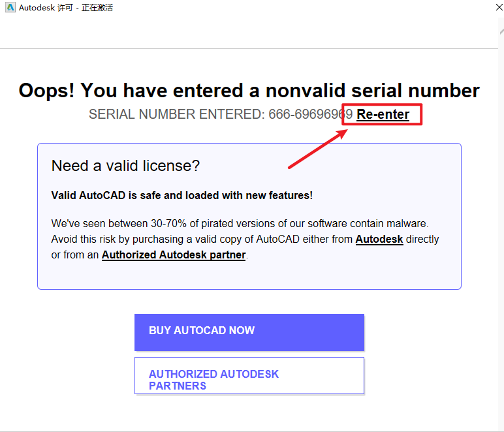Click the pirated versions malware sentence
This screenshot has width=504, height=432.
coord(240,224)
